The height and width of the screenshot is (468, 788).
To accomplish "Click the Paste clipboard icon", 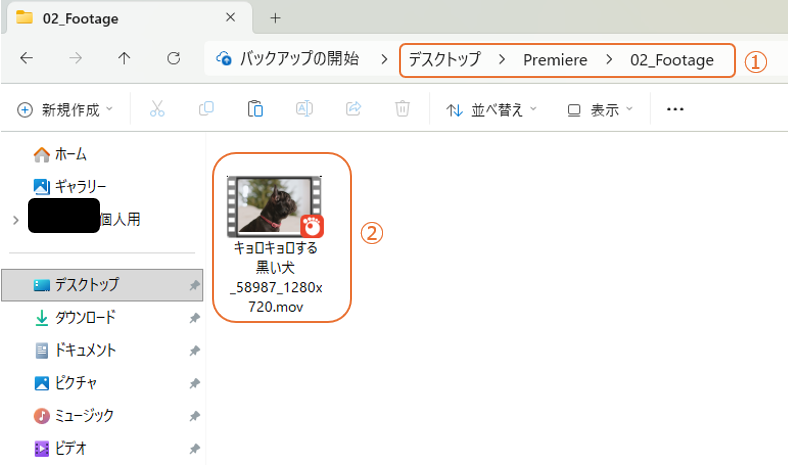I will (x=255, y=110).
